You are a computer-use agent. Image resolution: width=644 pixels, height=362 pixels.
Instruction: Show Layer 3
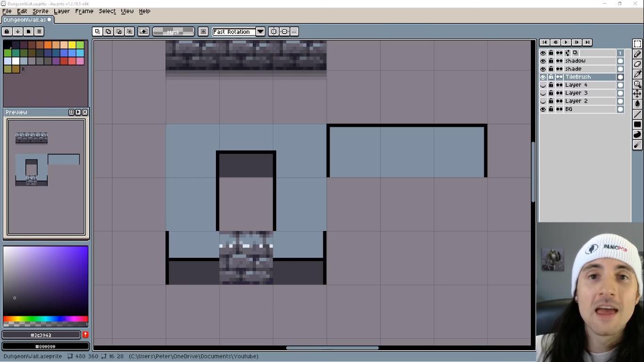coord(543,93)
